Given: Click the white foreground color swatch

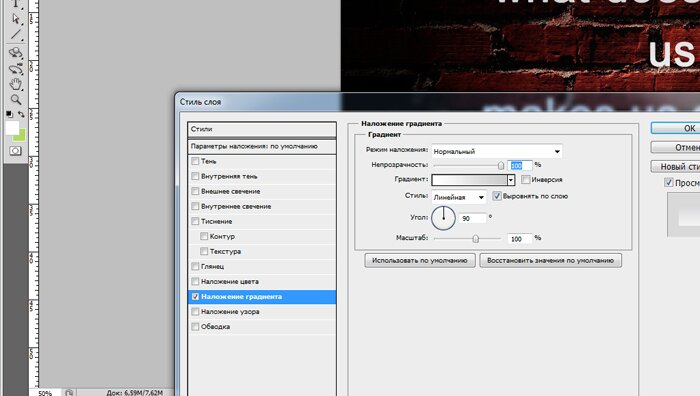Looking at the screenshot, I should click(12, 128).
